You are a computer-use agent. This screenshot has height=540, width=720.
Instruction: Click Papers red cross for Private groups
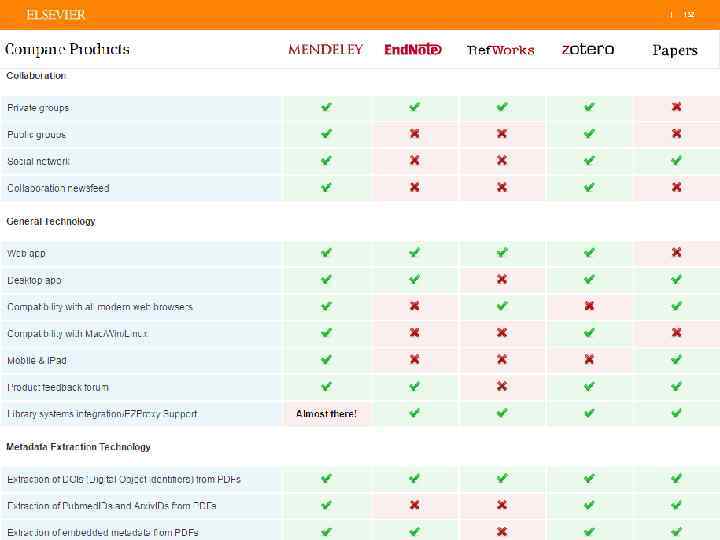676,107
